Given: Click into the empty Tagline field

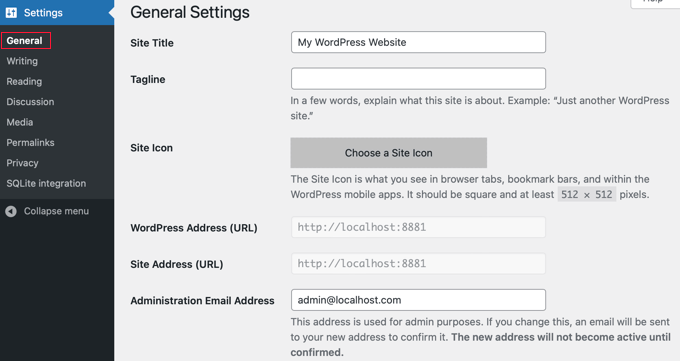Looking at the screenshot, I should click(418, 79).
